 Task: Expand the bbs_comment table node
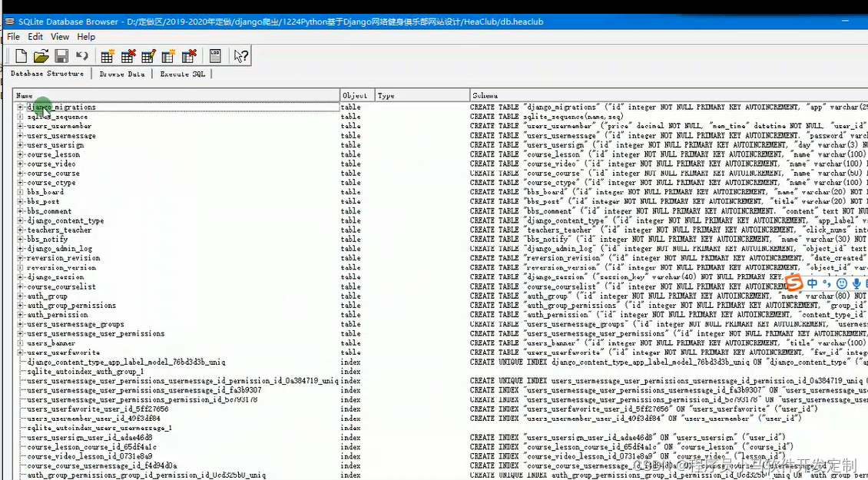click(20, 210)
